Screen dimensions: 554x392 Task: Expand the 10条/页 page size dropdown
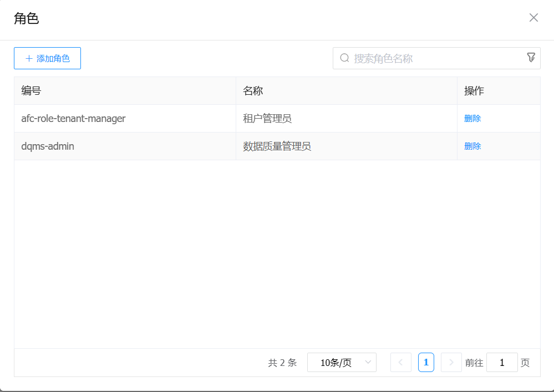(x=342, y=363)
